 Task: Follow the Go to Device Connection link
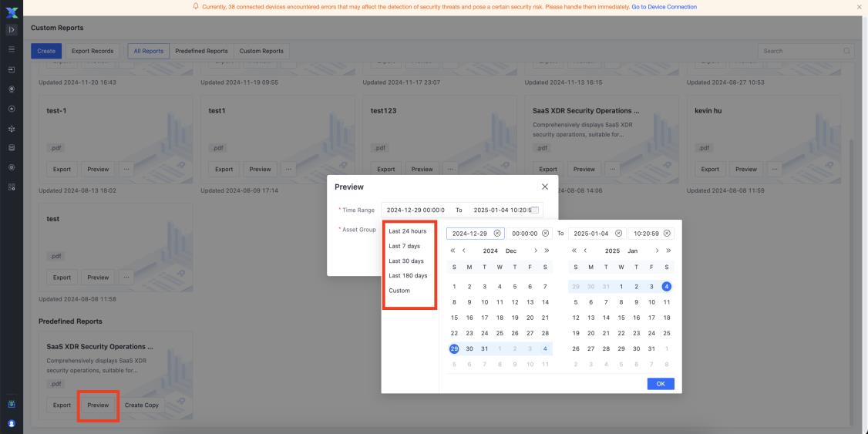[664, 7]
